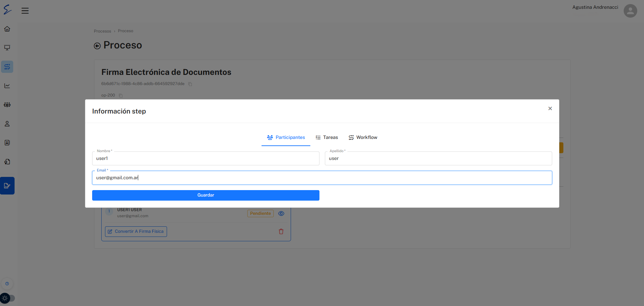Click the Apellido input field
This screenshot has height=306, width=644.
(438, 158)
